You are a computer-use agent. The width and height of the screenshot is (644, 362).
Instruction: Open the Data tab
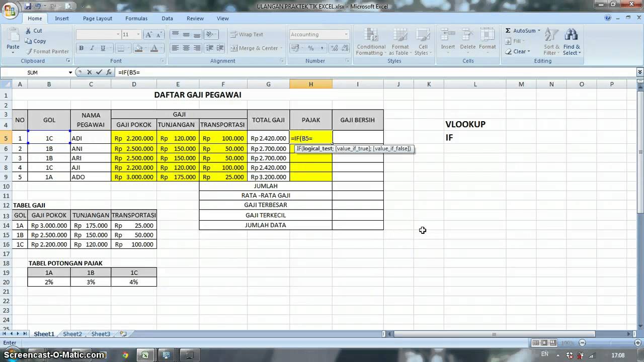[x=167, y=19]
